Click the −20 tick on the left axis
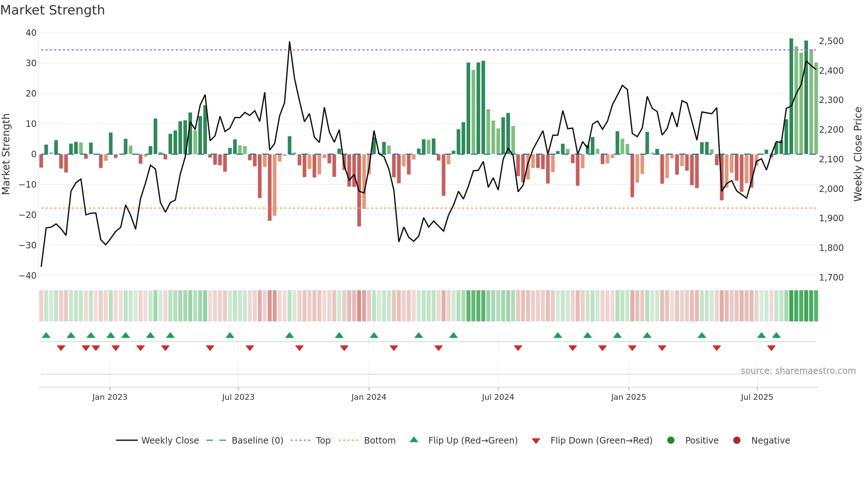Image resolution: width=868 pixels, height=488 pixels. tap(28, 215)
